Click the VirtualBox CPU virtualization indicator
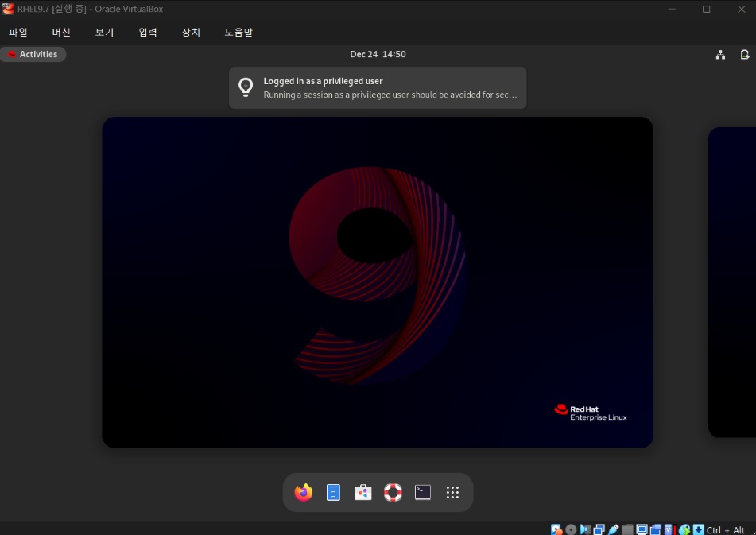The width and height of the screenshot is (756, 535). (669, 529)
